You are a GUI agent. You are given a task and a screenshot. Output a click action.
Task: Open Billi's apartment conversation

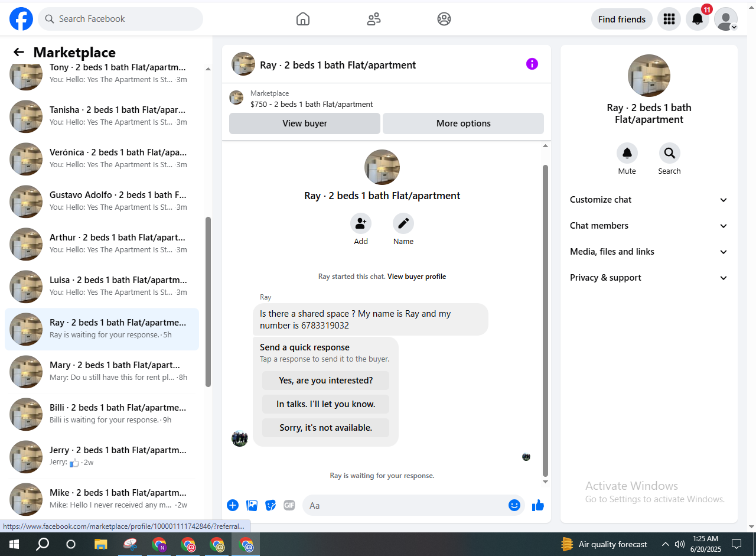click(x=102, y=414)
